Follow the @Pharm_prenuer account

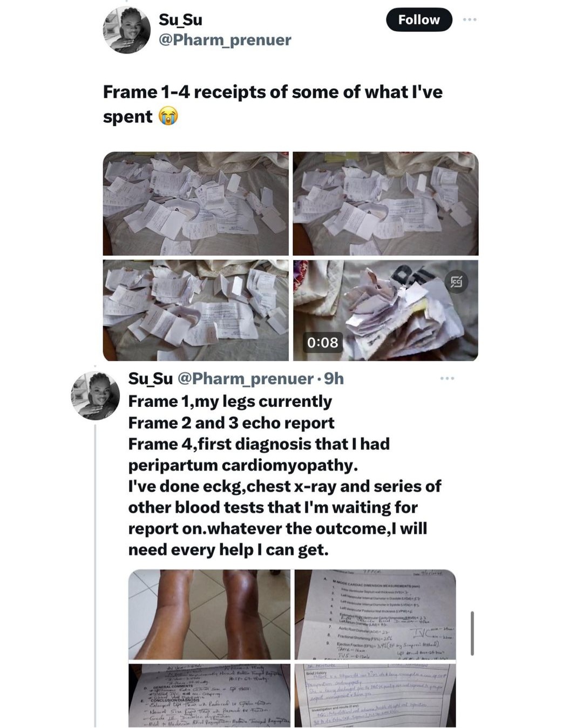point(419,20)
